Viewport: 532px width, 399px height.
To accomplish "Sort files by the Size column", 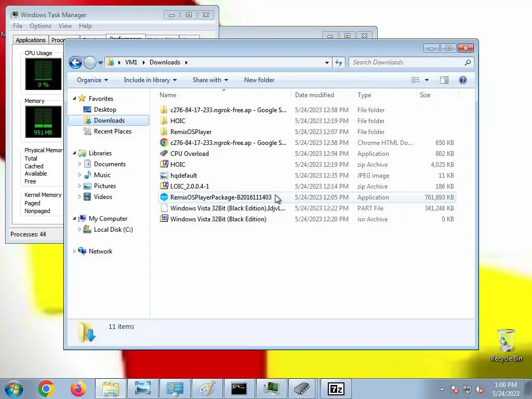I will (x=437, y=95).
